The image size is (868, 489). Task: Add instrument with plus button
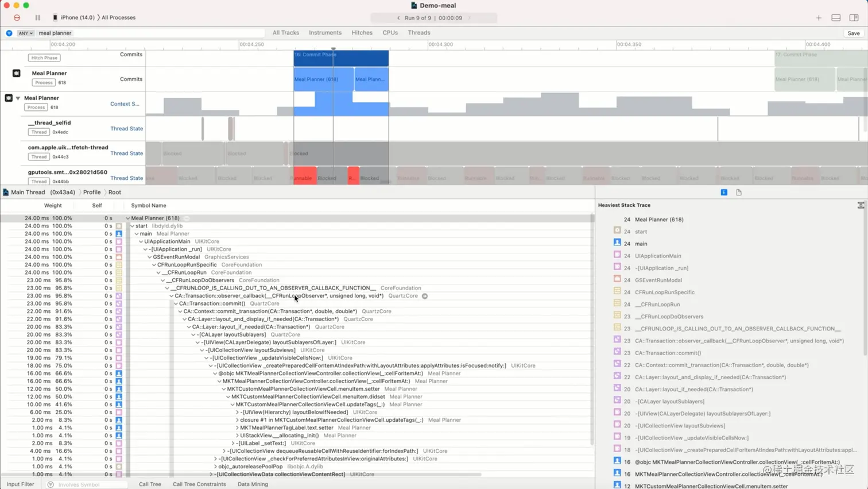[x=819, y=18]
